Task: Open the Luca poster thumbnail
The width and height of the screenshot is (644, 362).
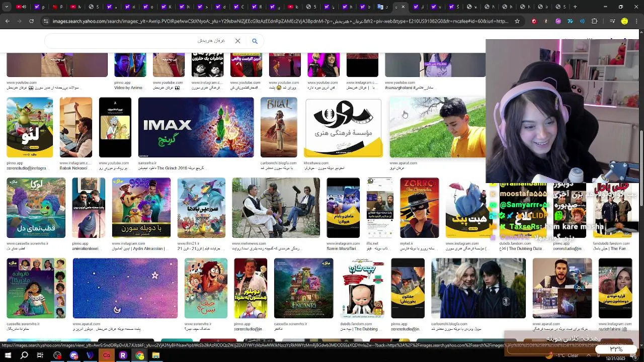Action: (x=36, y=208)
